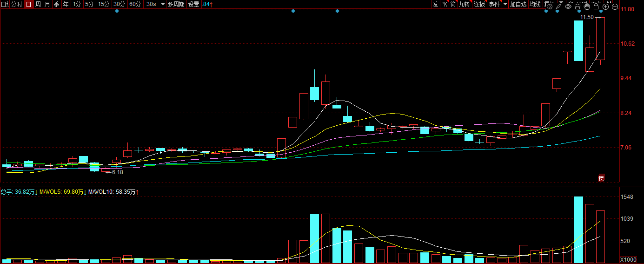
Task: Click the tallest cyan volume bar
Action: pyautogui.click(x=578, y=230)
